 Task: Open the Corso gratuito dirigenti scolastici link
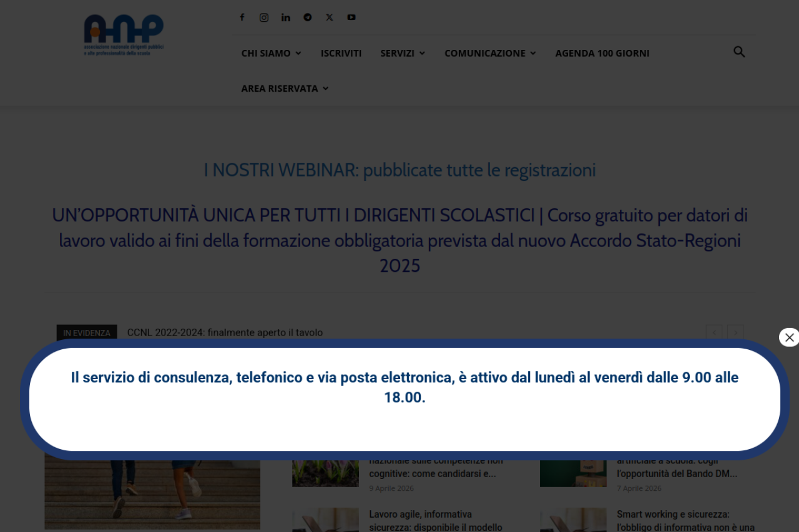click(399, 240)
